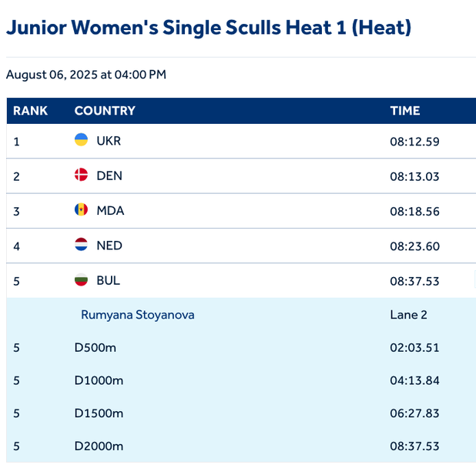Click the D2000m split row
Image resolution: width=476 pixels, height=468 pixels.
pyautogui.click(x=99, y=446)
